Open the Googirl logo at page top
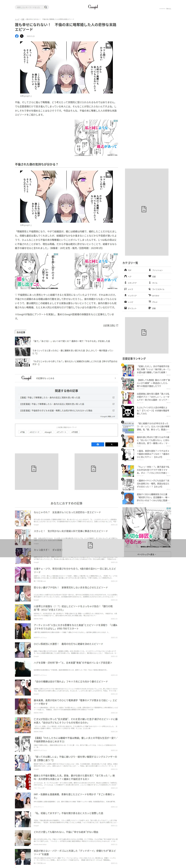 (x=93, y=7)
